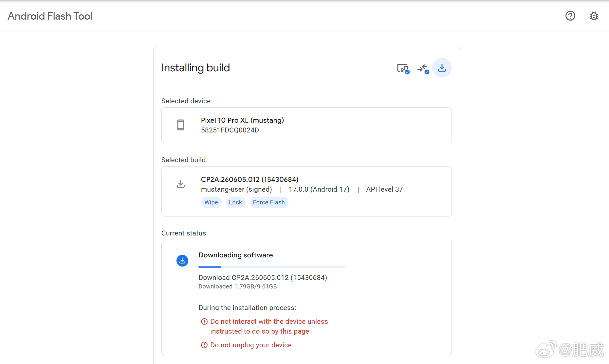Click the 'Installing build' heading

pyautogui.click(x=196, y=68)
